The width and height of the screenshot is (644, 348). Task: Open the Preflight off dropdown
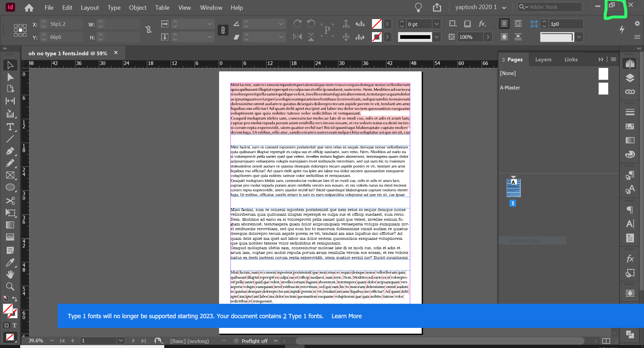pyautogui.click(x=276, y=341)
